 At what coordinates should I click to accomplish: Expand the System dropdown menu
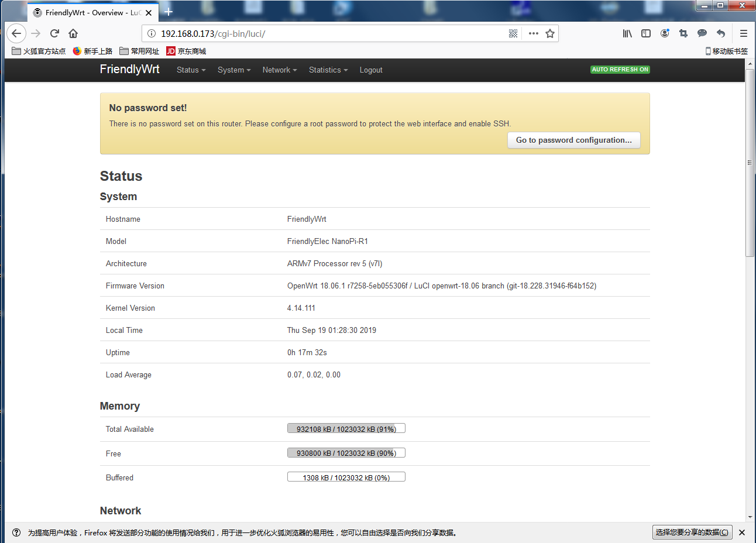pos(234,70)
